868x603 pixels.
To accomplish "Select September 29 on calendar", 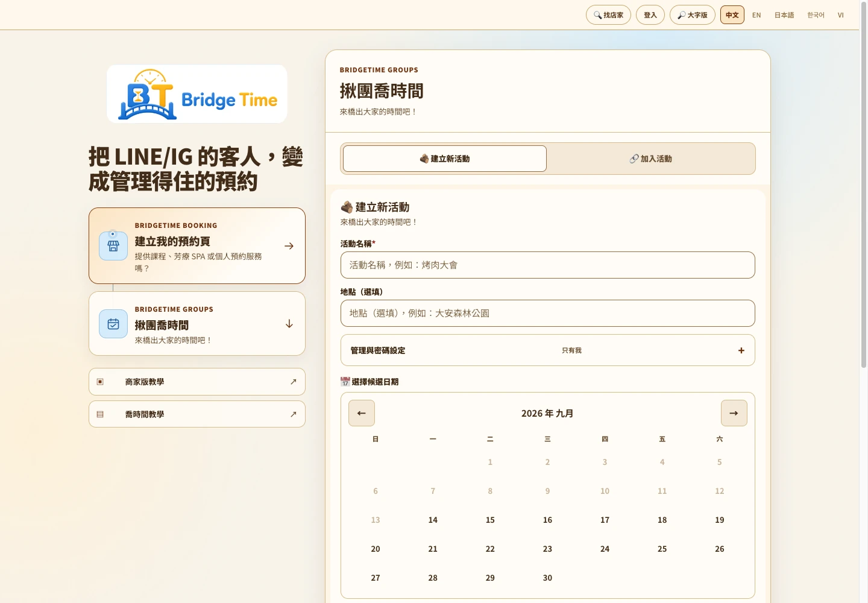I will 490,578.
